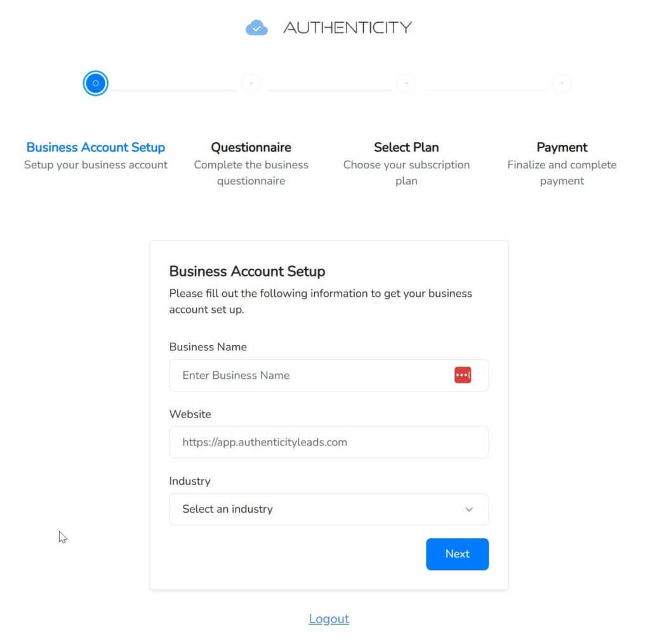Click the Authenticity cloud logo icon
650x644 pixels.
click(256, 27)
